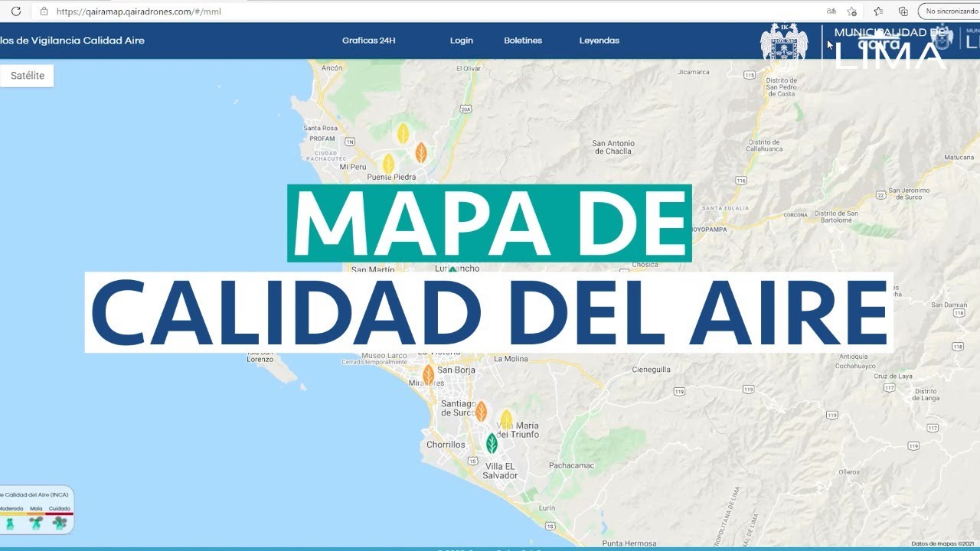Switch map to Satélite view
980x551 pixels.
[27, 76]
